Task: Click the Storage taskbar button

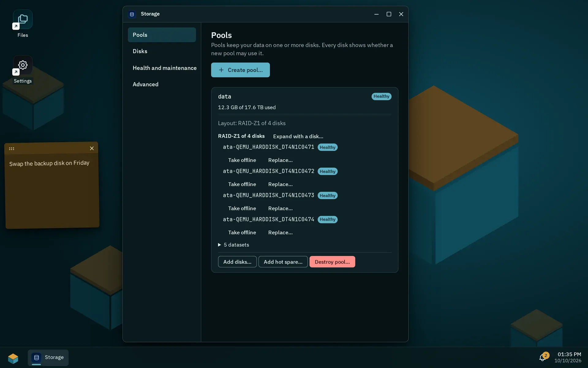Action: click(x=48, y=358)
